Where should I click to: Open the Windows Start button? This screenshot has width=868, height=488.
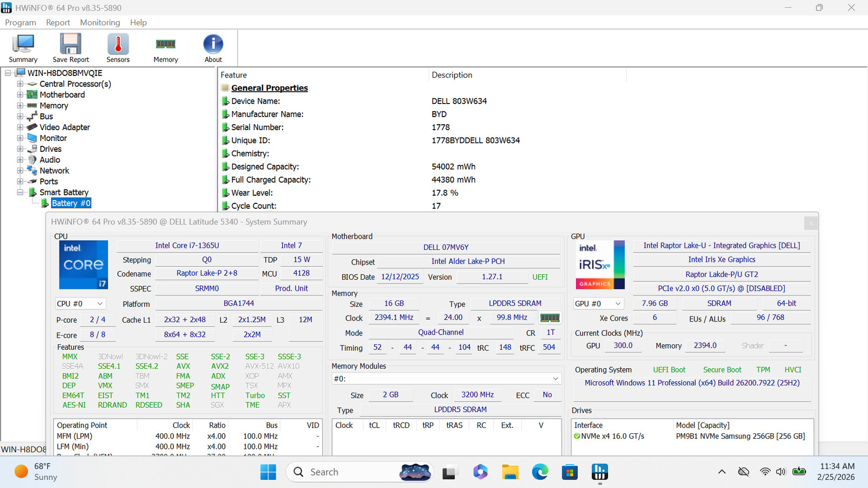click(x=268, y=472)
